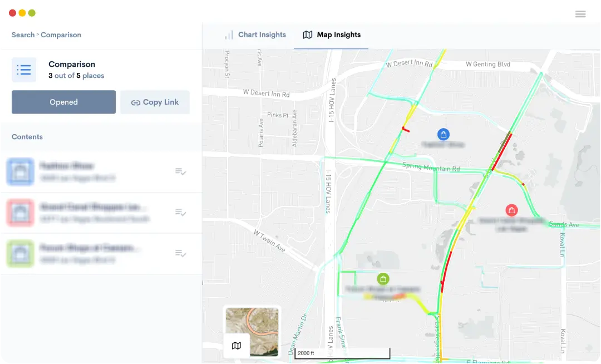Click the blue place icon in Contents
Viewport: 601px width, 364px height.
point(21,171)
